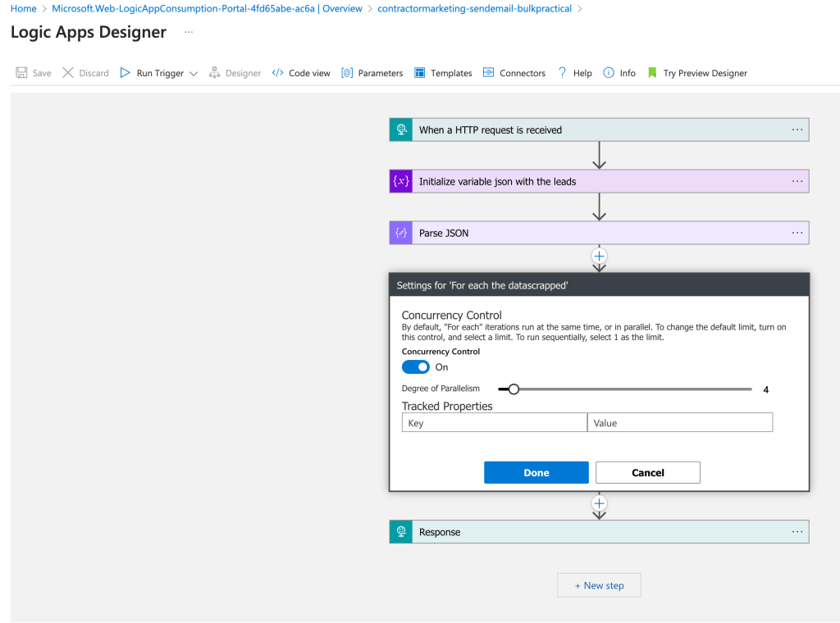The image size is (840, 623).
Task: Click the Discard X icon
Action: [68, 73]
